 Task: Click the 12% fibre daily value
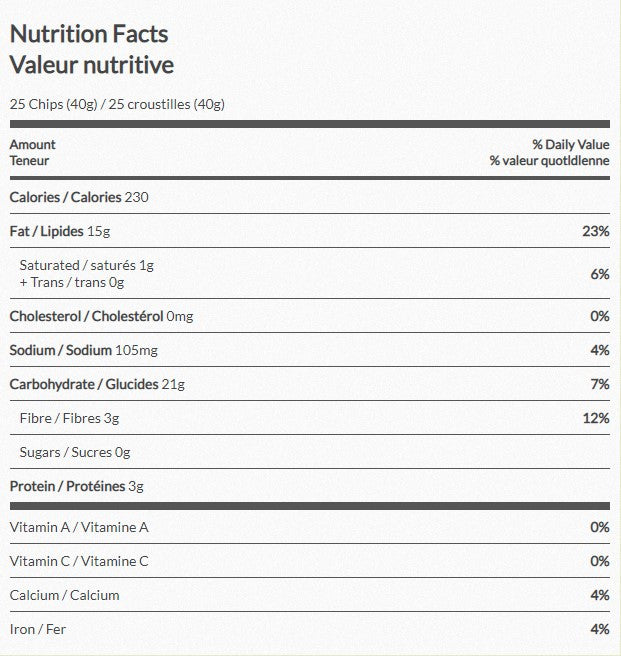(595, 418)
